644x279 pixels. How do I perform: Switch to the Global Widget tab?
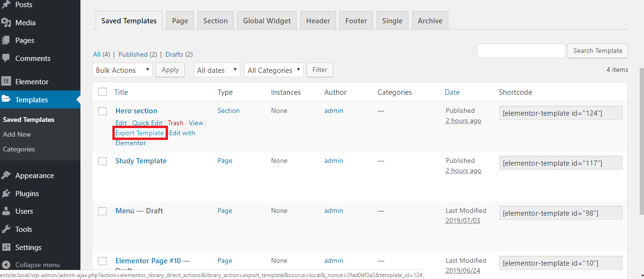point(267,20)
